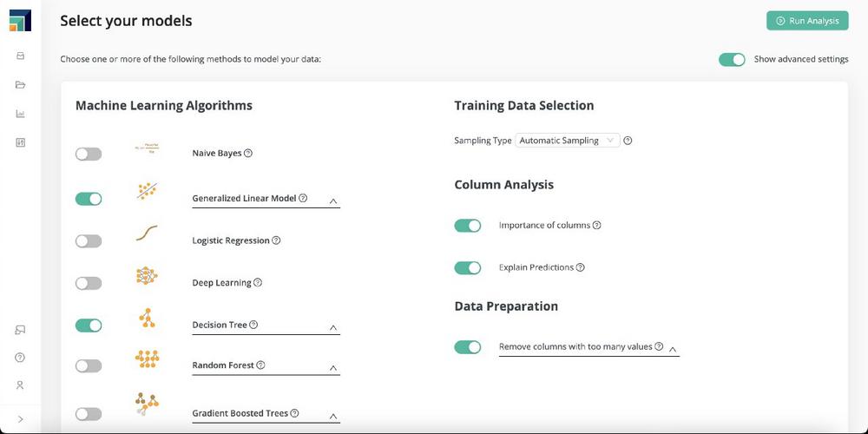Collapse Generalized Linear Model options chevron

click(x=333, y=201)
